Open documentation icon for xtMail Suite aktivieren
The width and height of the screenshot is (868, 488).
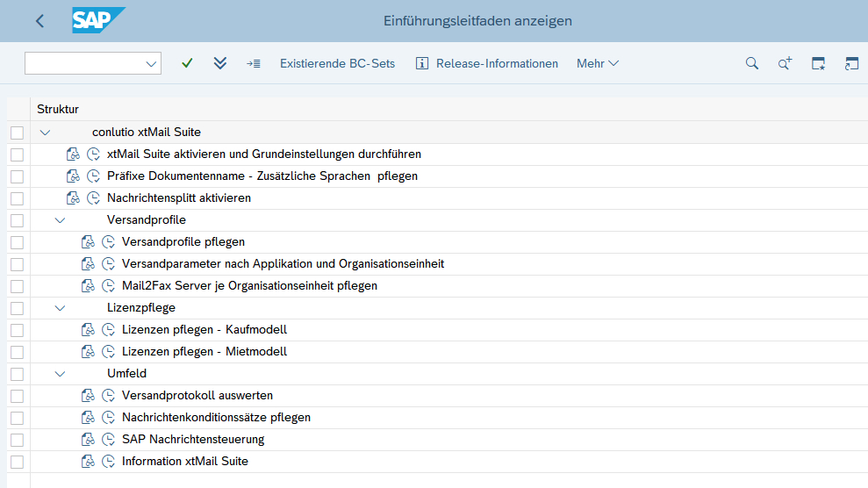click(x=73, y=154)
